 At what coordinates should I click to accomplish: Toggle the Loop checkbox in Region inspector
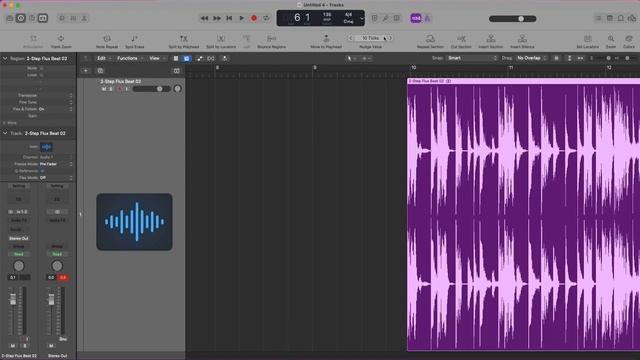[41, 75]
